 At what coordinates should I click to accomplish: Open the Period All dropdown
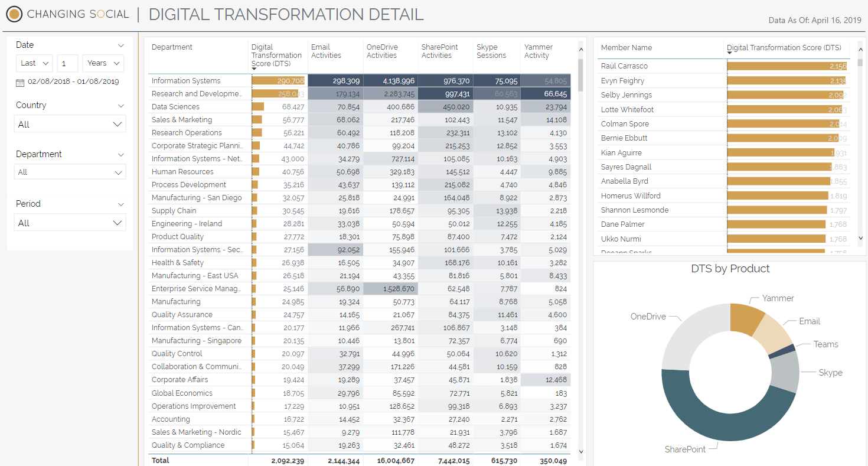70,223
